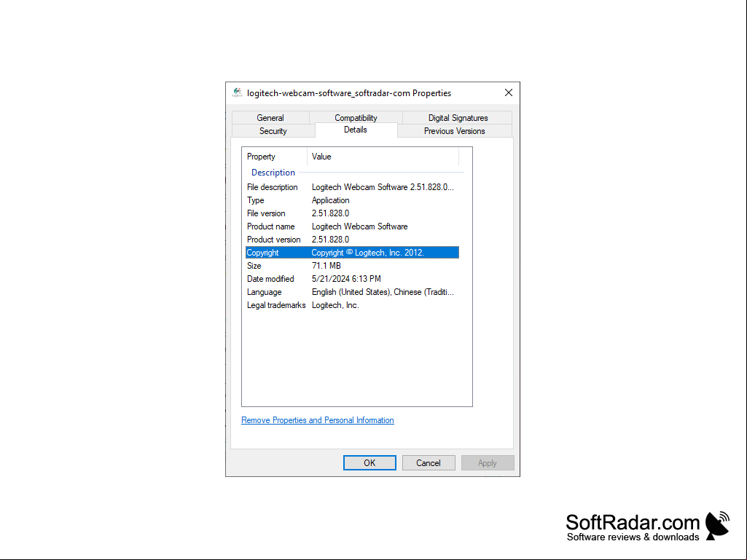Select the Details tab
747x560 pixels.
tap(356, 130)
